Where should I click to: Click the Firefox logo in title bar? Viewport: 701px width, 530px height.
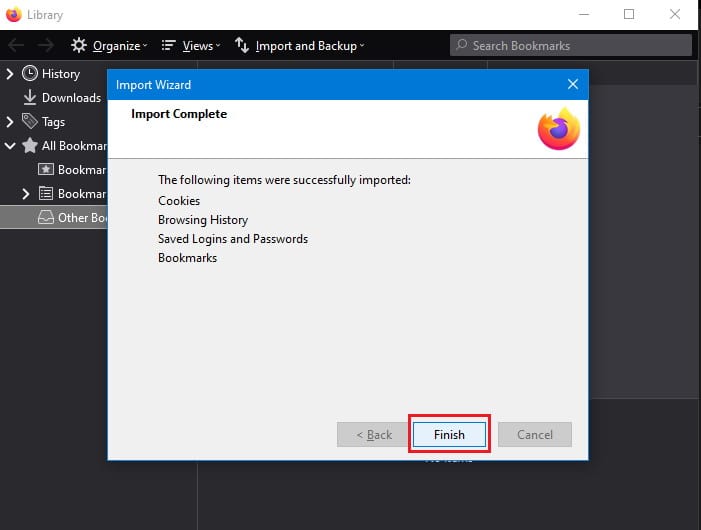point(13,14)
